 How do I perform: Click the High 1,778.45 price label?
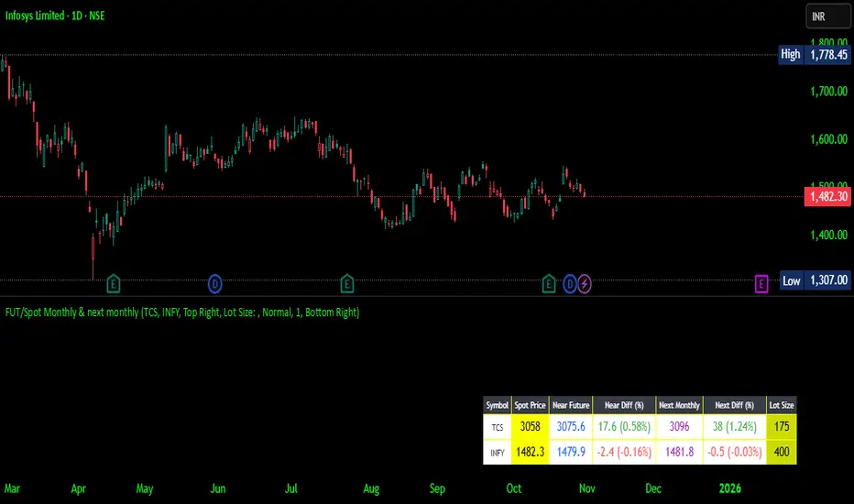click(x=815, y=54)
